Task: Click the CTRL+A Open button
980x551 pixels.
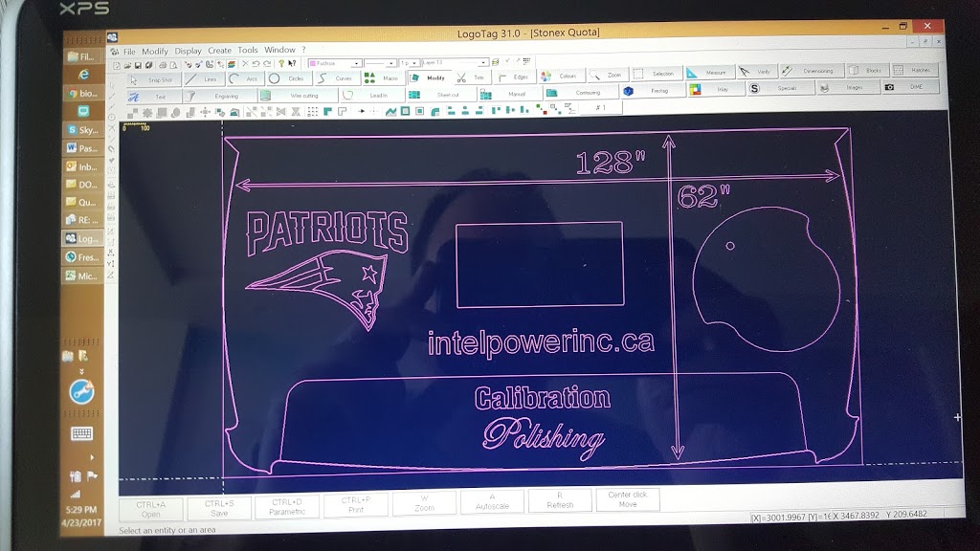Action: [150, 509]
